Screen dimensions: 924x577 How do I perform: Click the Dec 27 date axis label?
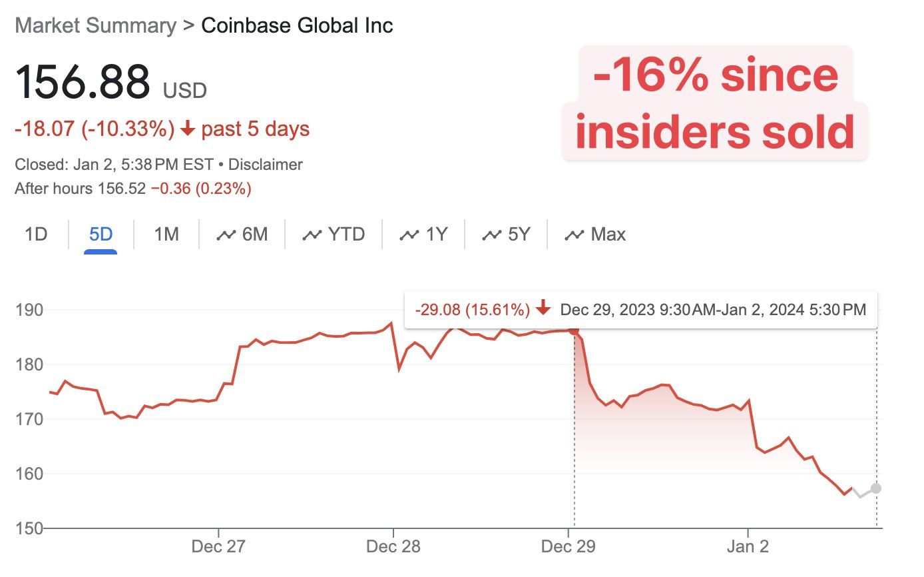coord(218,547)
